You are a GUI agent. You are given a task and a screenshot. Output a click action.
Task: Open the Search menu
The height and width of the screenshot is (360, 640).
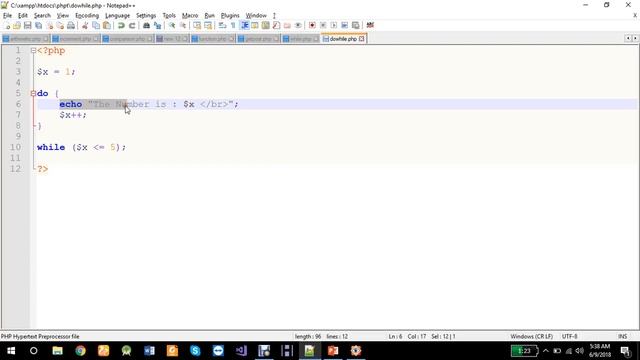42,16
